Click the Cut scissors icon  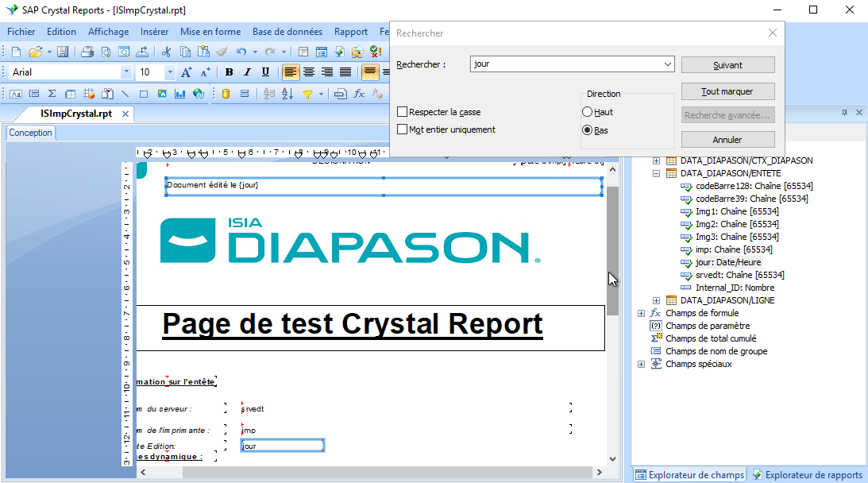pyautogui.click(x=166, y=52)
